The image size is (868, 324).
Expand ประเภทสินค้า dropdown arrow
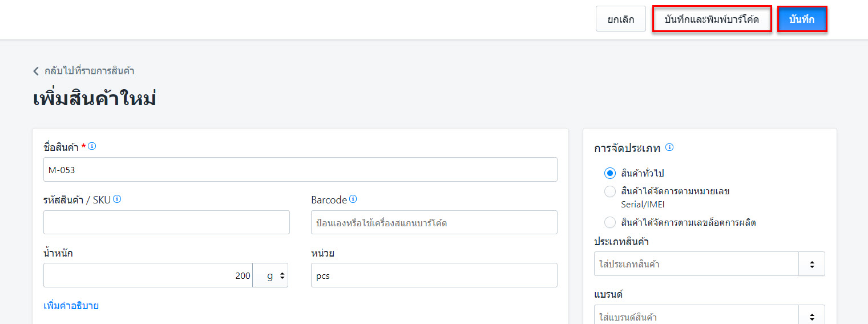pos(812,264)
